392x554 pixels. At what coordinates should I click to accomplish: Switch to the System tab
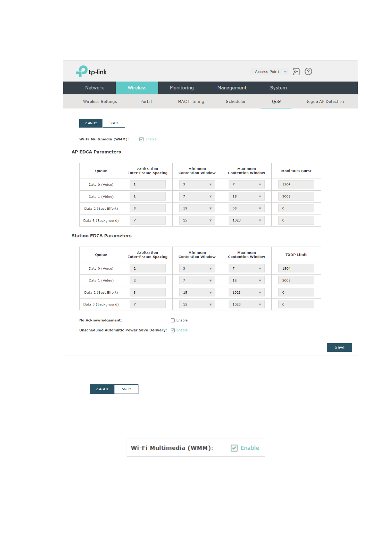278,88
